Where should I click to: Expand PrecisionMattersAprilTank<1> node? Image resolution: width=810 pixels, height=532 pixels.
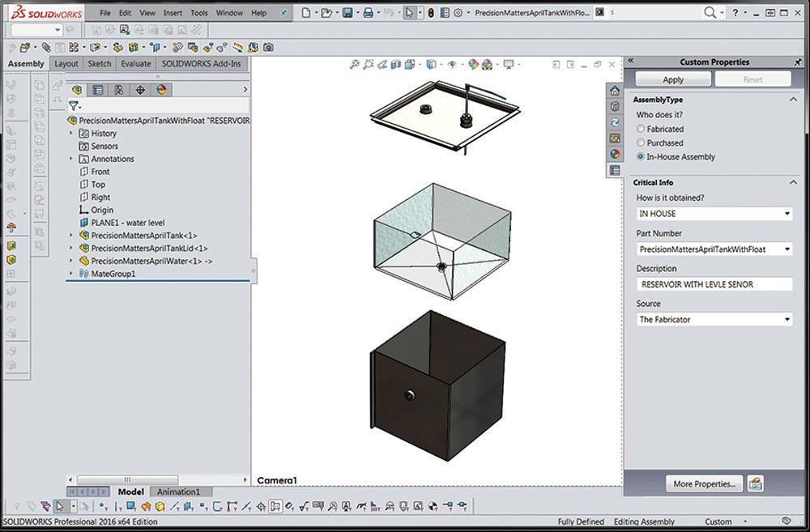pyautogui.click(x=71, y=235)
